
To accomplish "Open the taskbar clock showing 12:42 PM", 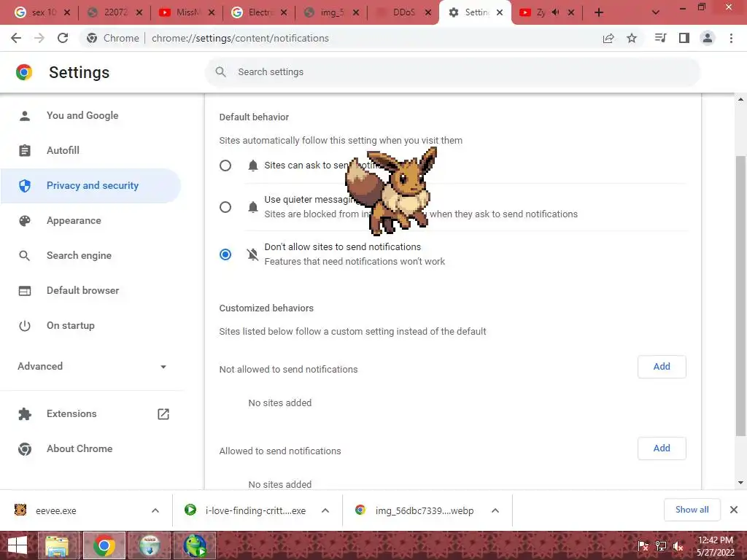I will click(715, 545).
